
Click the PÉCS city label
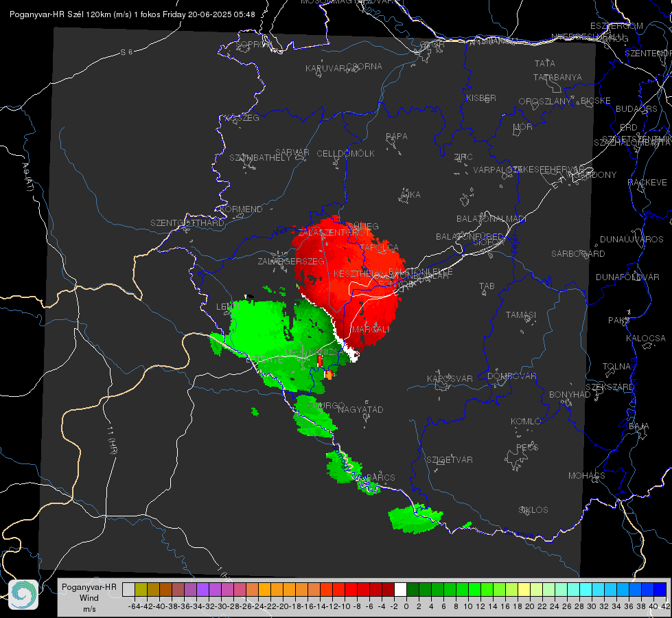[526, 447]
